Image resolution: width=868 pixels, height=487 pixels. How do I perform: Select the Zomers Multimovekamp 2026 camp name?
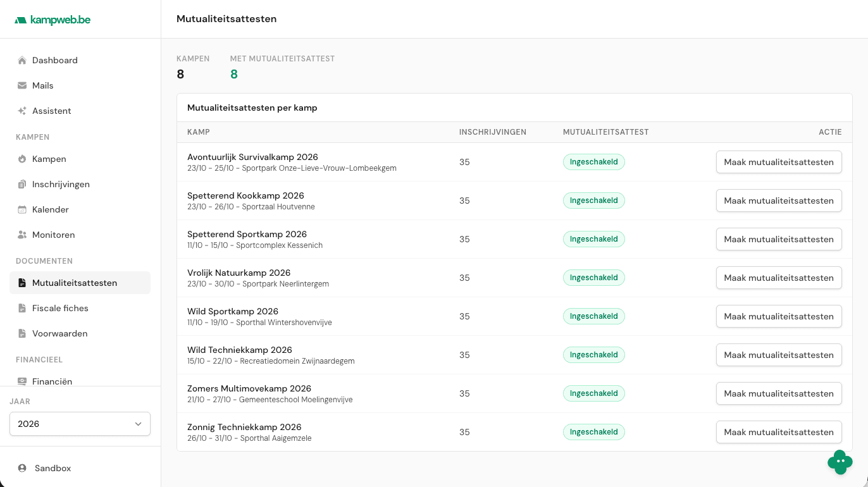pos(249,388)
